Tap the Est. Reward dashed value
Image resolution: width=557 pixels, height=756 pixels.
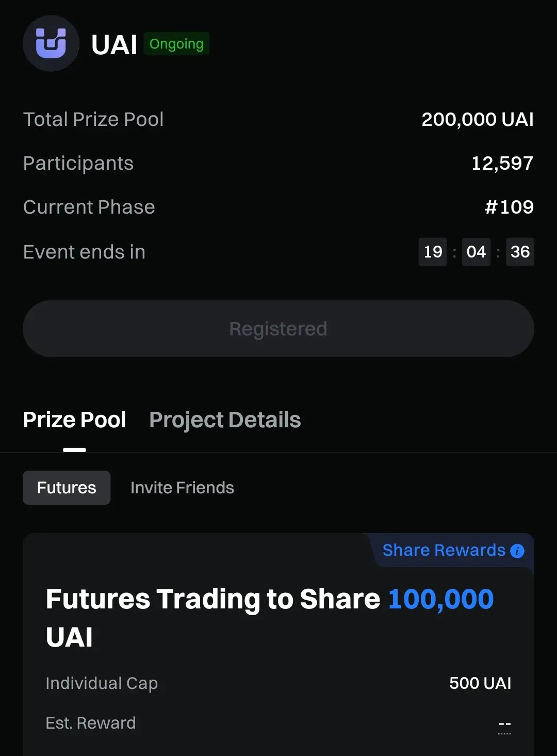tap(504, 724)
